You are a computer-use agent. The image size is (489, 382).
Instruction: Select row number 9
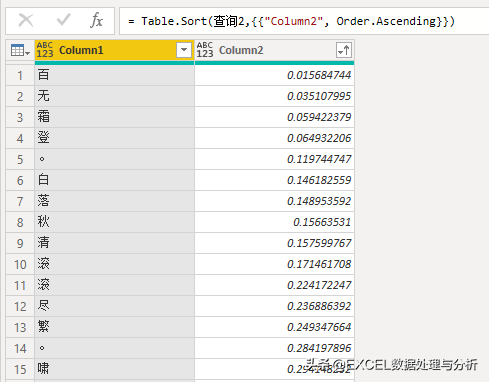coord(20,243)
